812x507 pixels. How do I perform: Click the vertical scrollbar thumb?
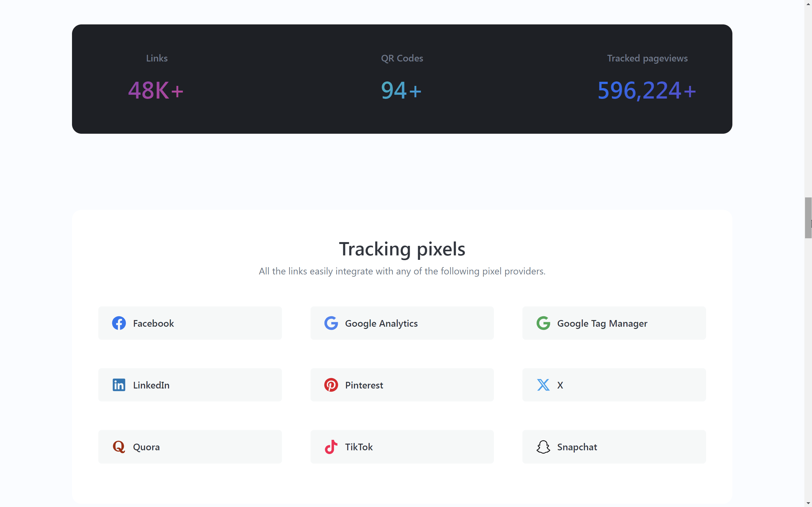808,218
